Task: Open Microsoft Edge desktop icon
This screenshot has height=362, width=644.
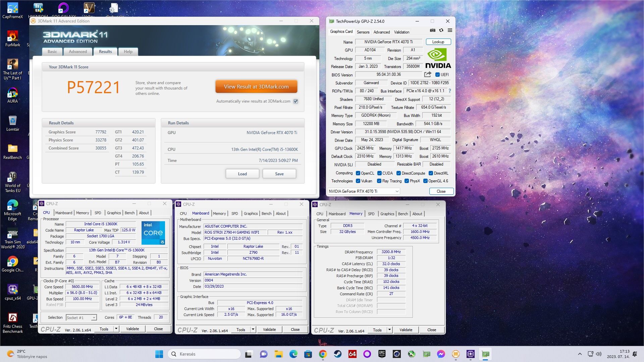Action: pyautogui.click(x=12, y=210)
